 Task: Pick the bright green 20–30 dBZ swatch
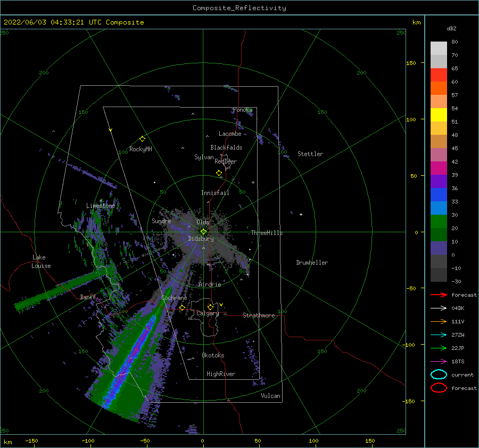tap(439, 222)
